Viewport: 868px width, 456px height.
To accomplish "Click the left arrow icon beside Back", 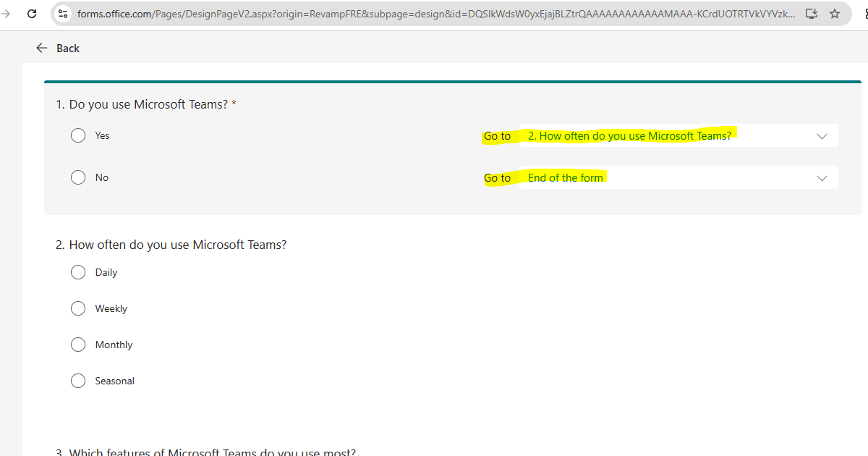I will tap(41, 48).
